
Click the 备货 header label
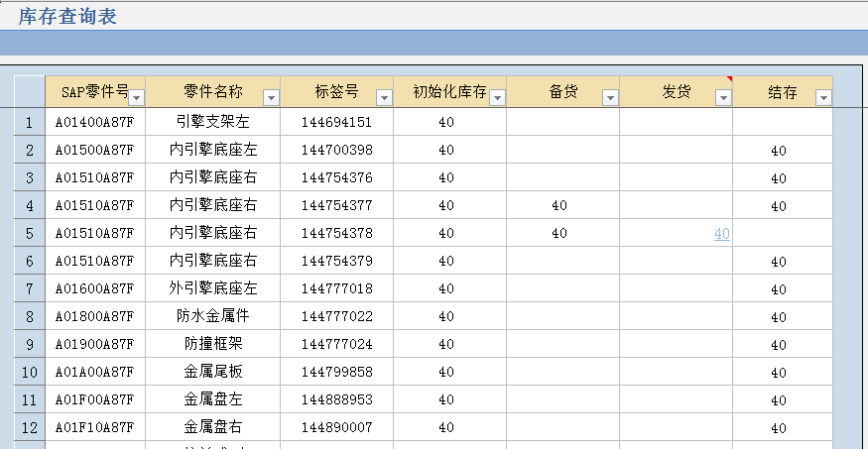[563, 92]
